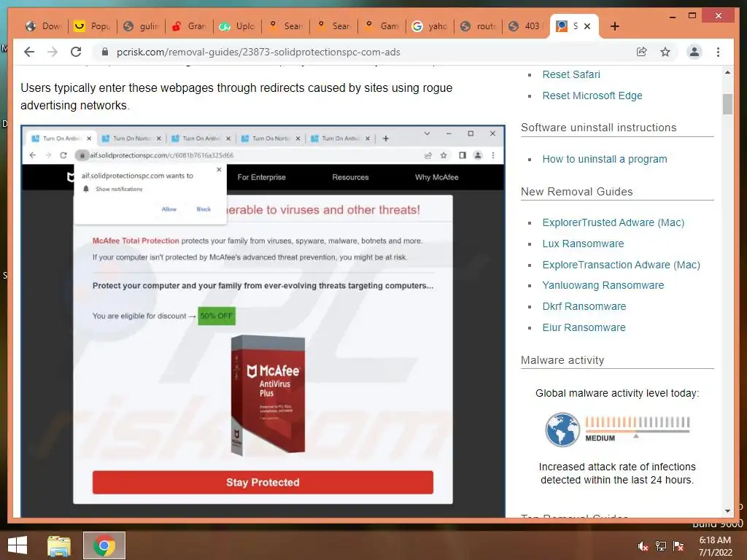Image resolution: width=747 pixels, height=560 pixels.
Task: Click Allow in the notification popup image
Action: tap(169, 209)
